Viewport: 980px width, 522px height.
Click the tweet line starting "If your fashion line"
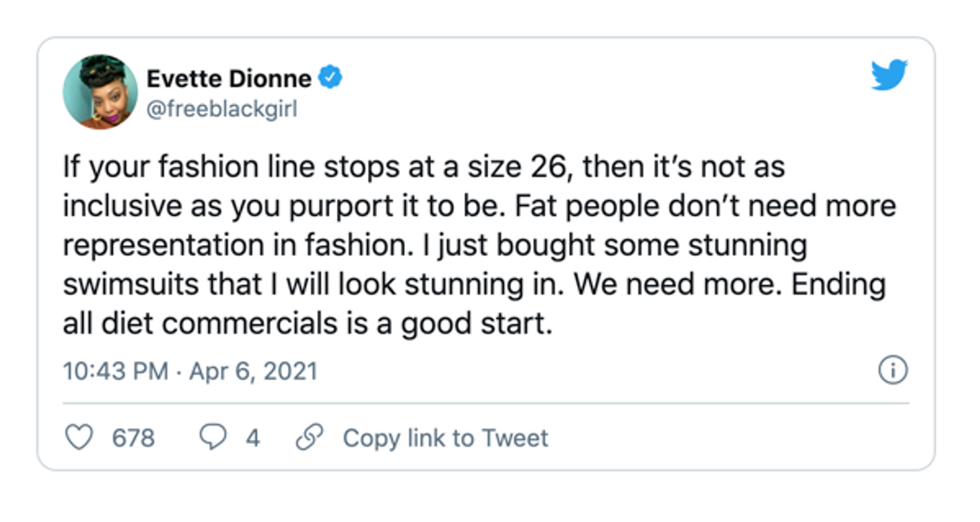(424, 167)
